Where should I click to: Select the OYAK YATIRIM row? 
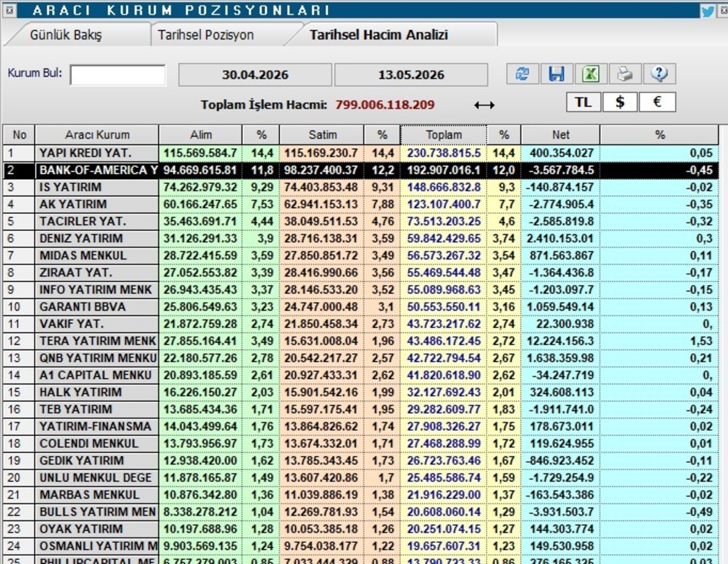point(361,529)
